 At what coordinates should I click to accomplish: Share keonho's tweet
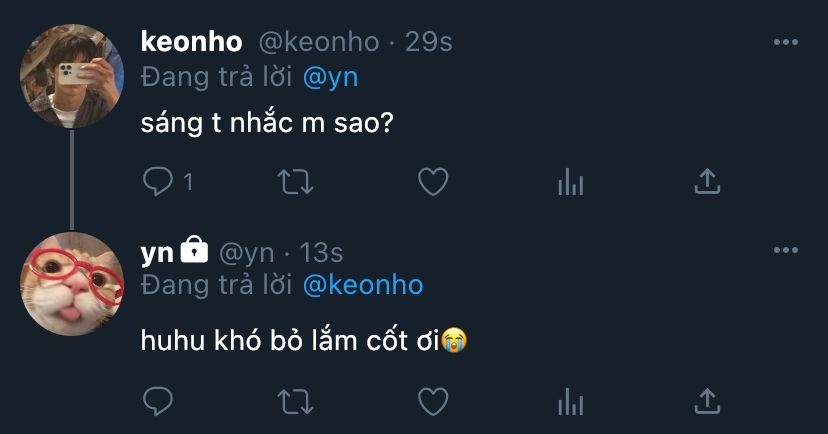707,182
